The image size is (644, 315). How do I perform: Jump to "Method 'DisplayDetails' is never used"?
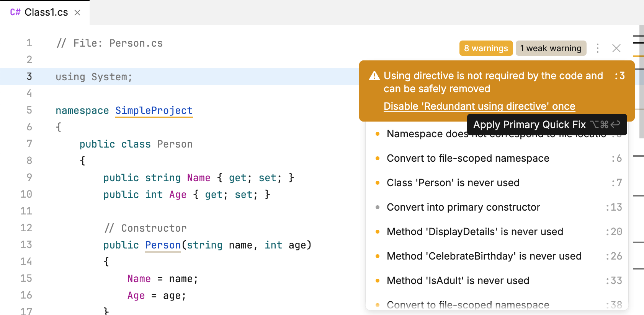[x=475, y=232]
